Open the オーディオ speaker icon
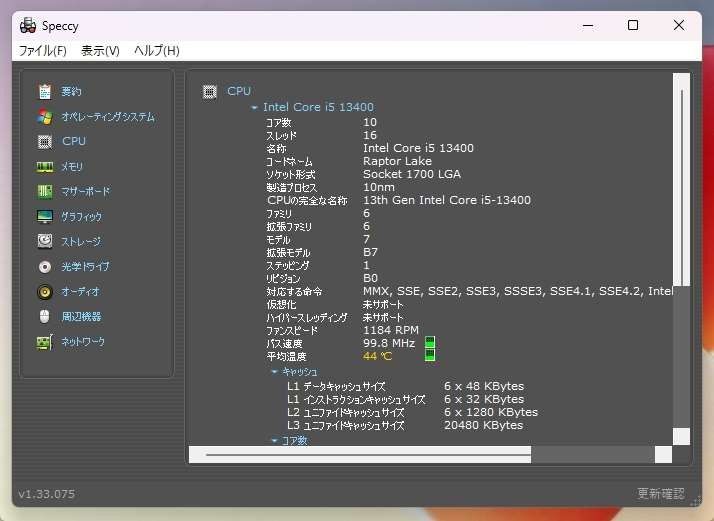 (45, 292)
